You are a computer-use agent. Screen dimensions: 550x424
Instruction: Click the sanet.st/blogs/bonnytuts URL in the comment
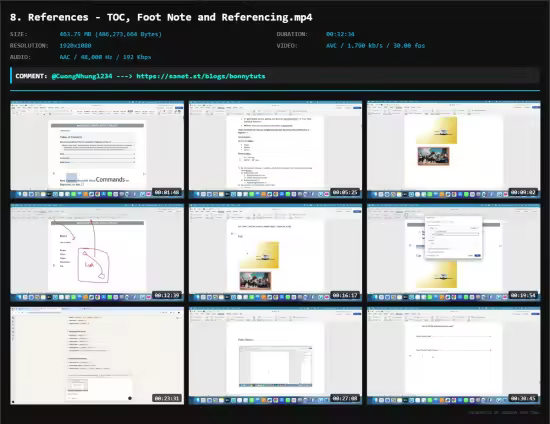click(201, 76)
